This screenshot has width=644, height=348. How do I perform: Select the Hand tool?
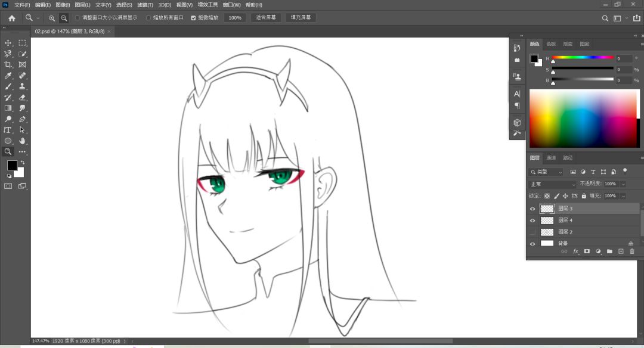22,141
